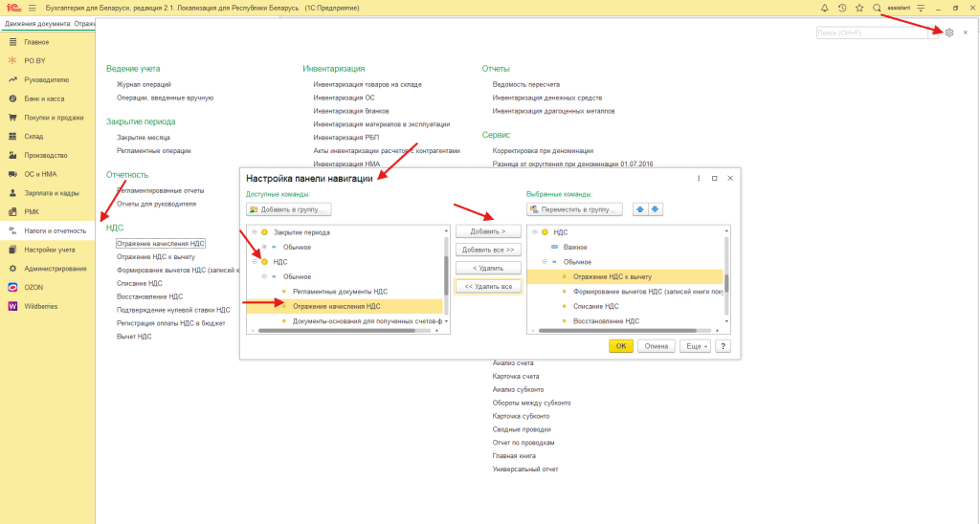Click the Зарплата и кадры person icon
The image size is (980, 524).
point(12,193)
